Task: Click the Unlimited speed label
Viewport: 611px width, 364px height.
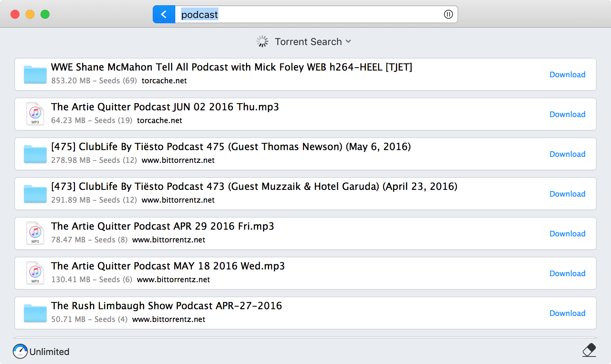Action: click(49, 352)
